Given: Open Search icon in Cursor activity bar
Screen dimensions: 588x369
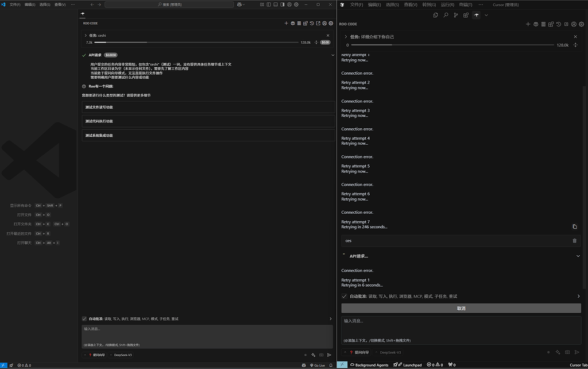Looking at the screenshot, I should pos(446,15).
